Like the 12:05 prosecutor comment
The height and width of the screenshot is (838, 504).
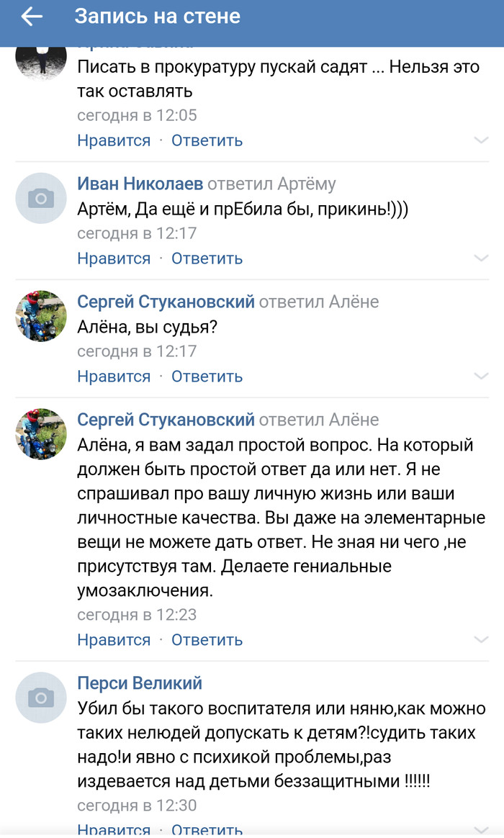[x=114, y=140]
